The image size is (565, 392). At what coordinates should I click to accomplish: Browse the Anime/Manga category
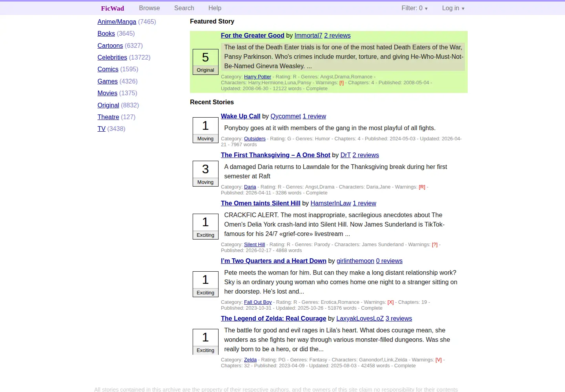(x=117, y=22)
